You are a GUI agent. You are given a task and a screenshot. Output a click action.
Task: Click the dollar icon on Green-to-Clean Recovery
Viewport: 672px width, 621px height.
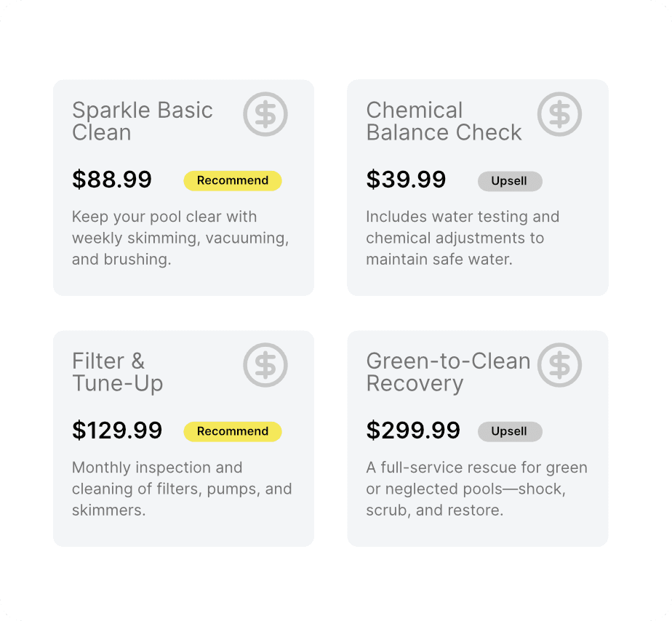(559, 365)
